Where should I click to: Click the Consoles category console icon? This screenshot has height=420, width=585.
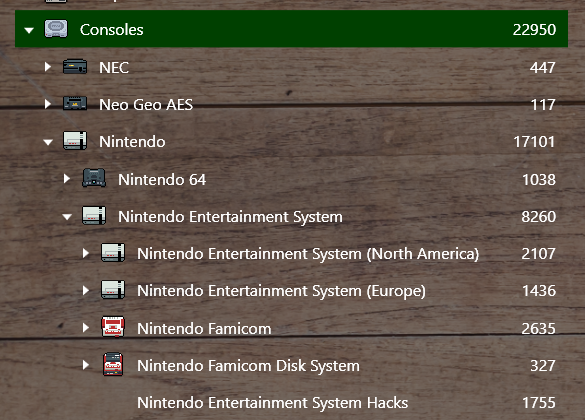coord(56,29)
